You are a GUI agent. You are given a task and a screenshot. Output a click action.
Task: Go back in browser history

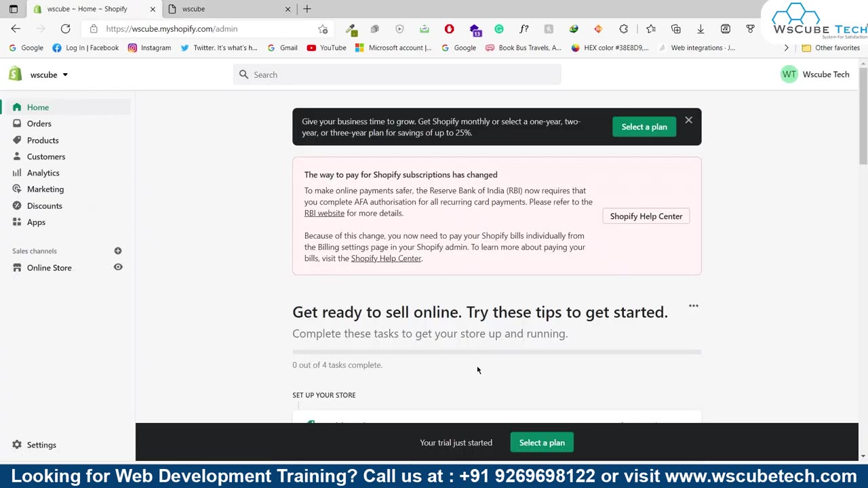(16, 28)
